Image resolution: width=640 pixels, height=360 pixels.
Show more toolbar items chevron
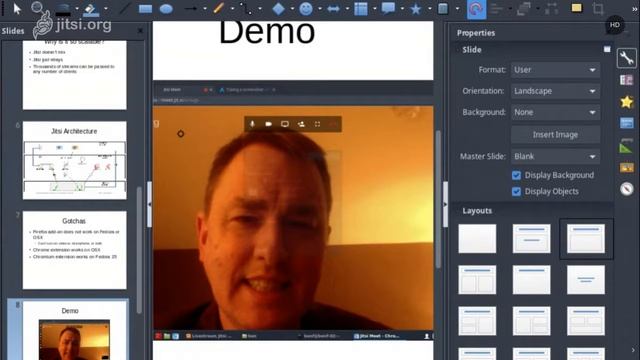(635, 9)
